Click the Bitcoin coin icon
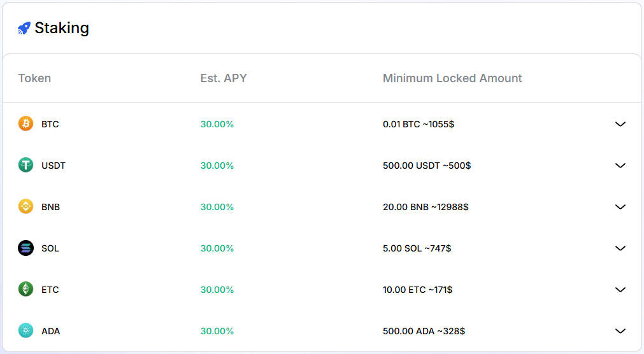This screenshot has width=644, height=354. [25, 124]
